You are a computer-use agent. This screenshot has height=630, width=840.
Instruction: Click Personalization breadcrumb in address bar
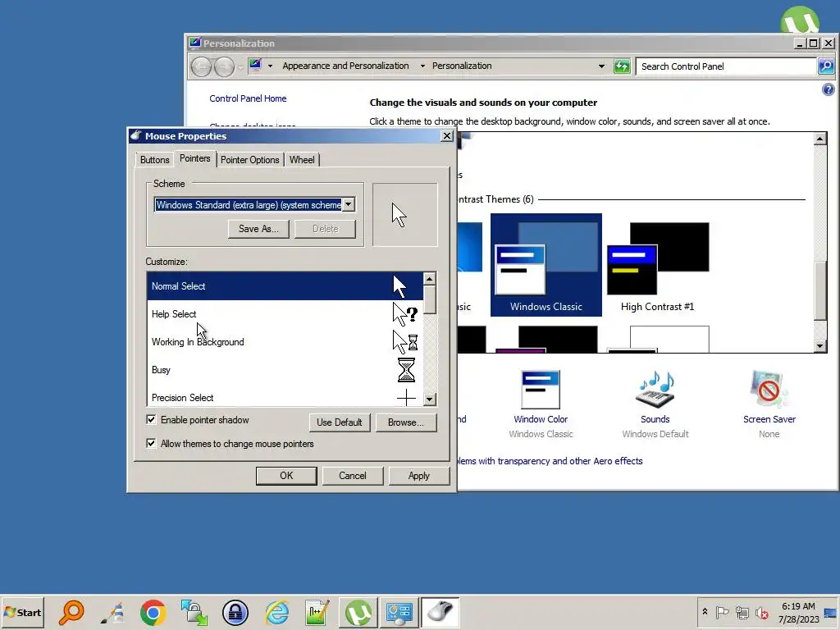point(462,66)
